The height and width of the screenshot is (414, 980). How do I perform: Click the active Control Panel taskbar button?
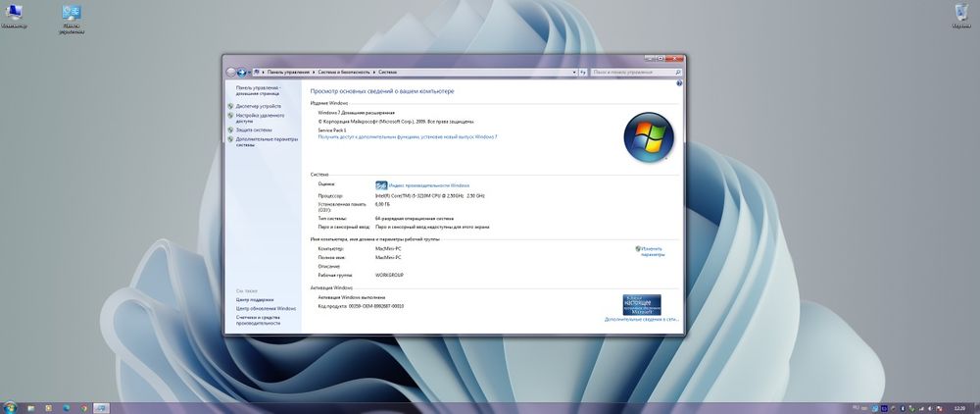101,408
